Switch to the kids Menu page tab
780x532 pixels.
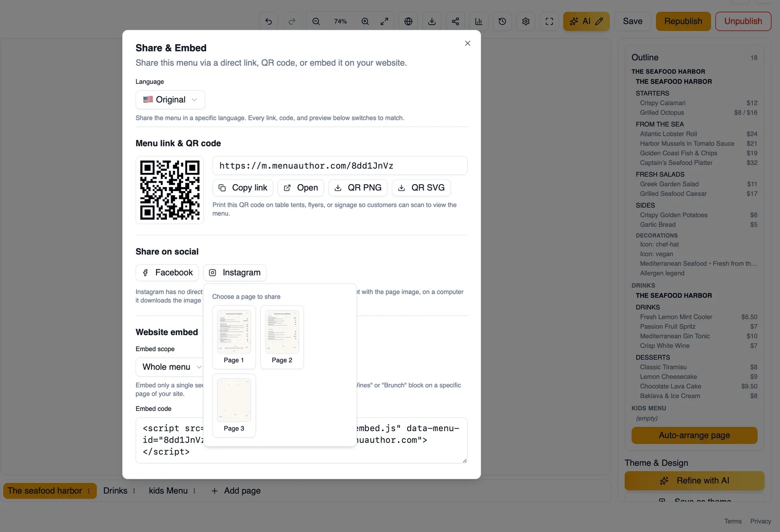(168, 491)
